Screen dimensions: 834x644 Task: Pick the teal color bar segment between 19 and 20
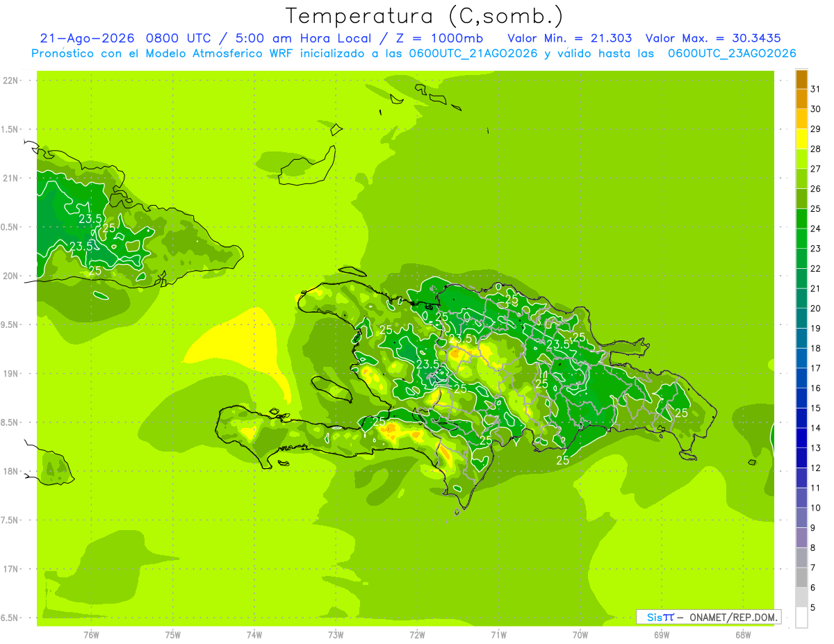(801, 318)
